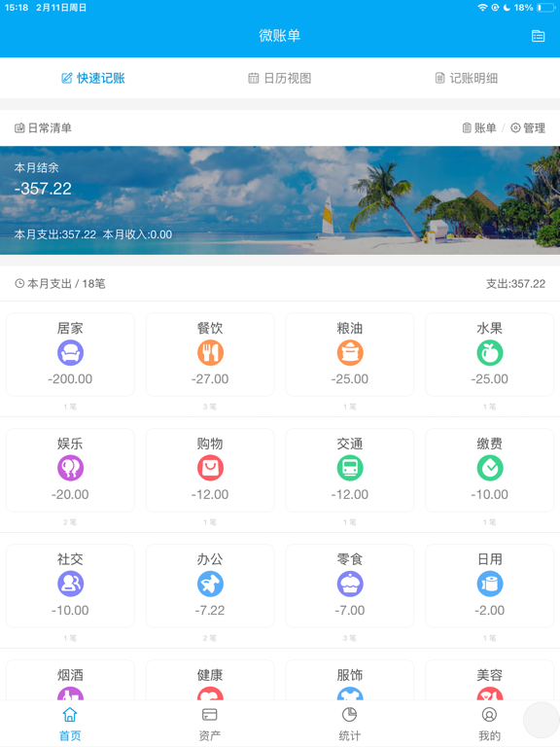Open the 美容 category card
The height and width of the screenshot is (747, 560).
pyautogui.click(x=490, y=680)
